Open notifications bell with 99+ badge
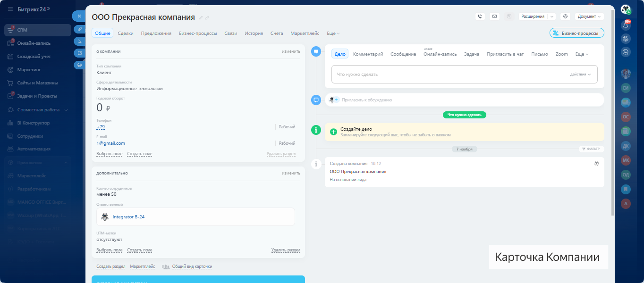Image resolution: width=644 pixels, height=283 pixels. tap(626, 25)
